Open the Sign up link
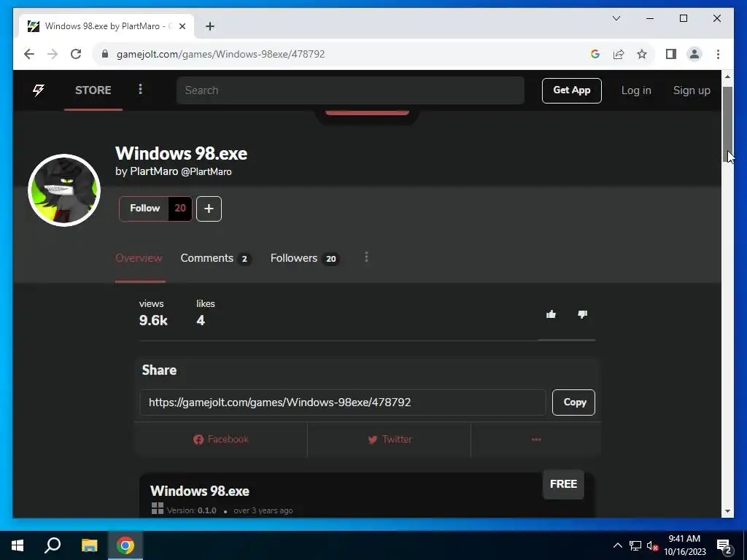Screen dimensions: 747x560 tap(692, 90)
